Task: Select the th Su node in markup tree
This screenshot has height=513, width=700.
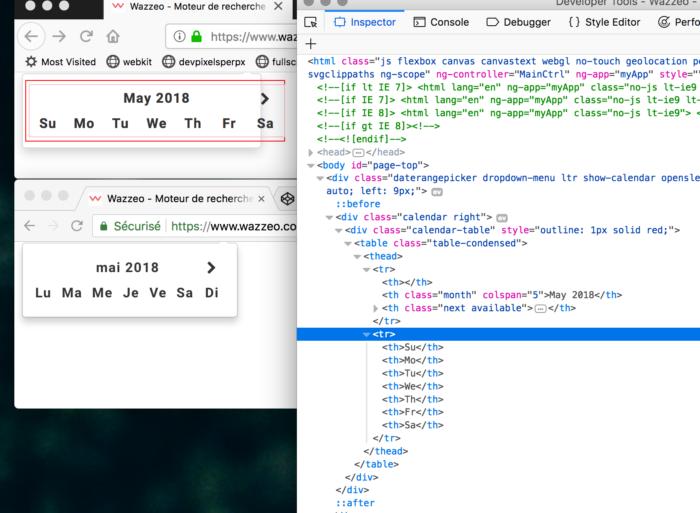Action: coord(412,347)
